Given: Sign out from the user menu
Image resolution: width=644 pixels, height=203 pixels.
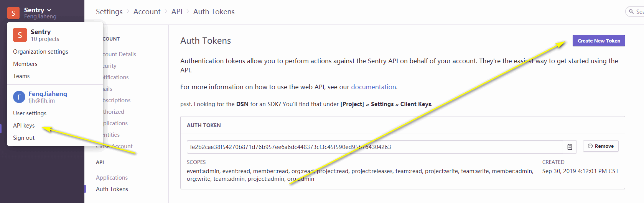Looking at the screenshot, I should click(24, 138).
